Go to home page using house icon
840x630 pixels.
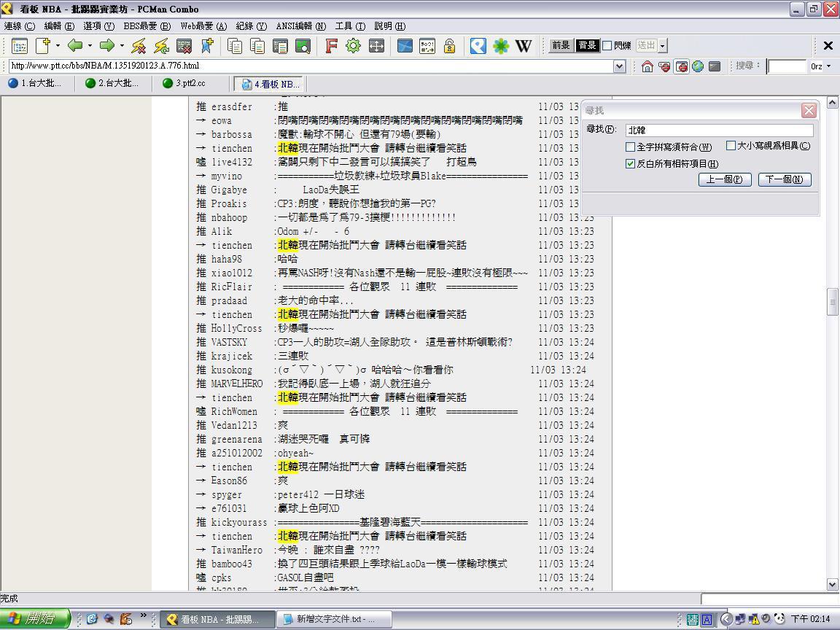coord(647,66)
